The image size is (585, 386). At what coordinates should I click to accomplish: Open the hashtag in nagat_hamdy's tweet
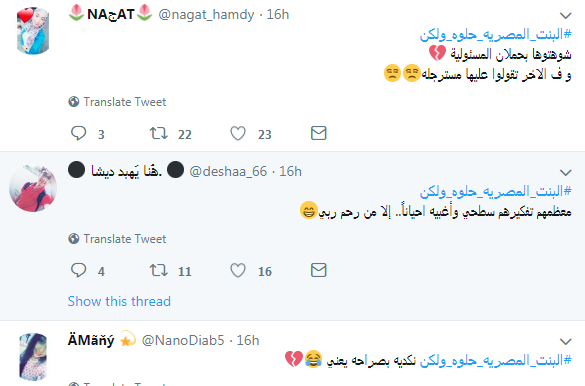pos(495,35)
